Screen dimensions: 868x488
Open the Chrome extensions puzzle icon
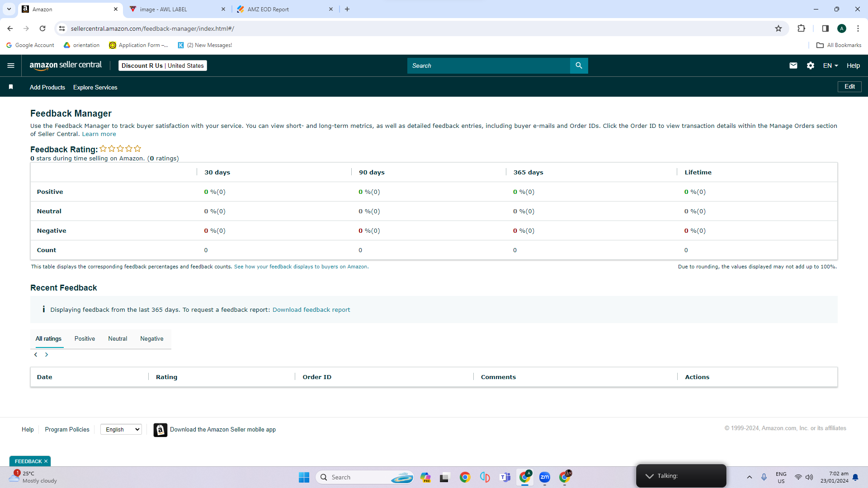click(x=801, y=28)
